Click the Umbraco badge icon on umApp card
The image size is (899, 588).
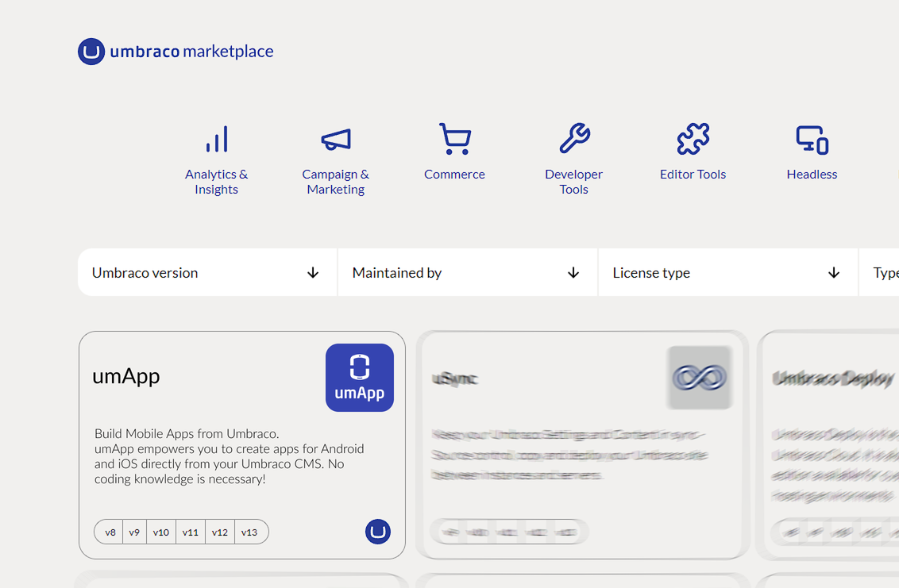[378, 532]
